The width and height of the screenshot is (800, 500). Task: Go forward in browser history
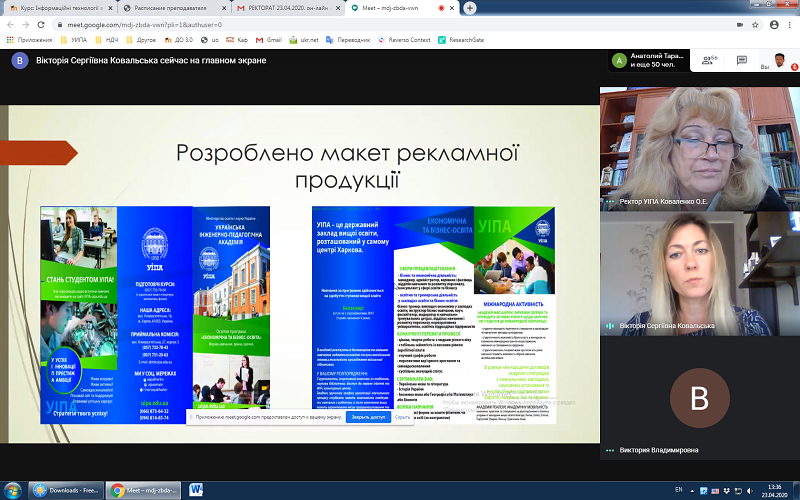[x=26, y=24]
